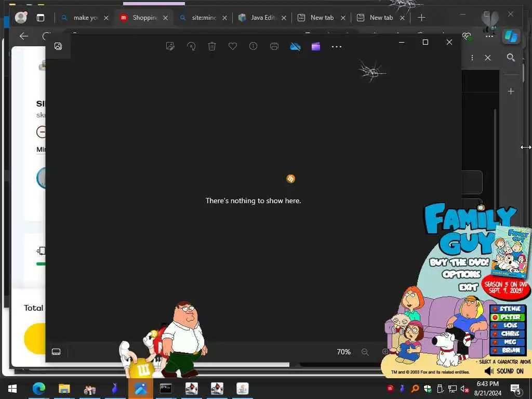Click the minus quantity button on shopping page
Viewport: 532px width, 399px height.
click(x=41, y=132)
